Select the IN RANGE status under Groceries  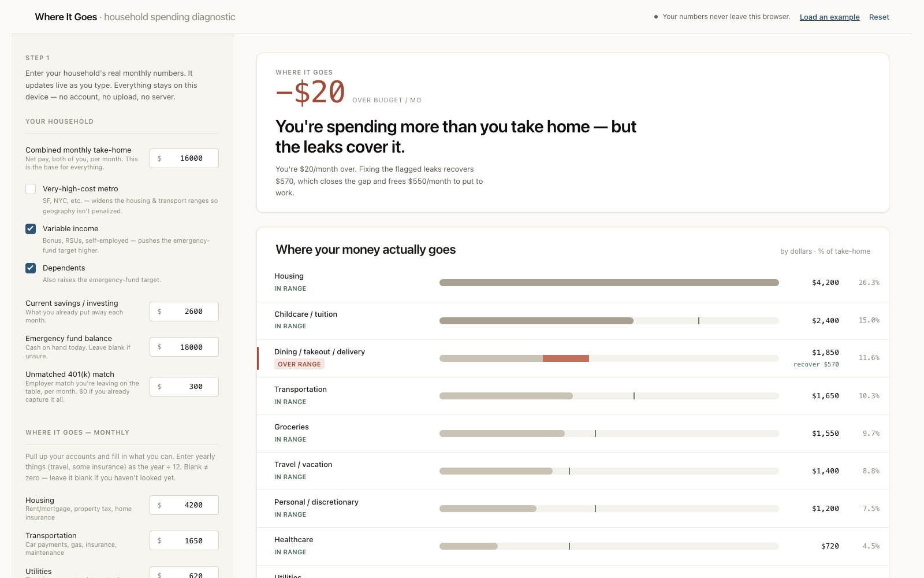(x=290, y=439)
